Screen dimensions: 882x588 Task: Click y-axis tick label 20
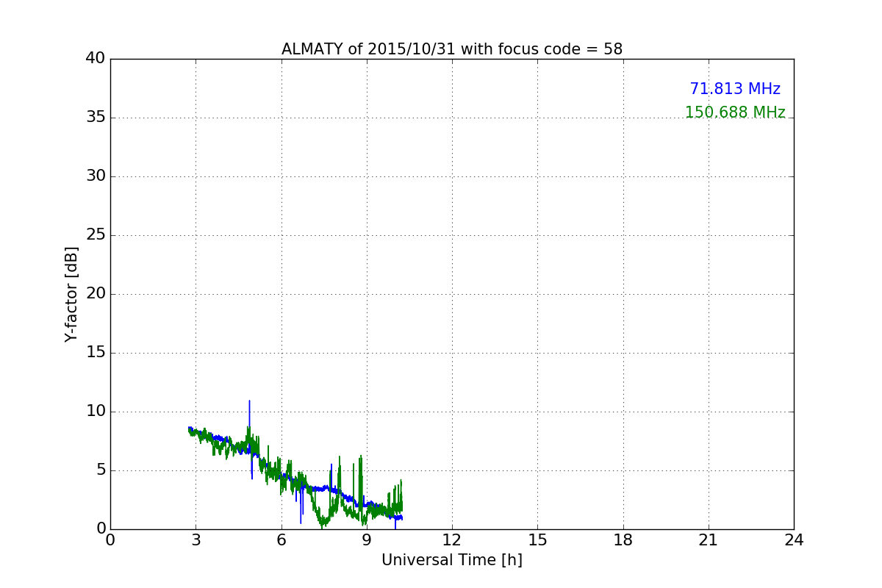[x=96, y=294]
